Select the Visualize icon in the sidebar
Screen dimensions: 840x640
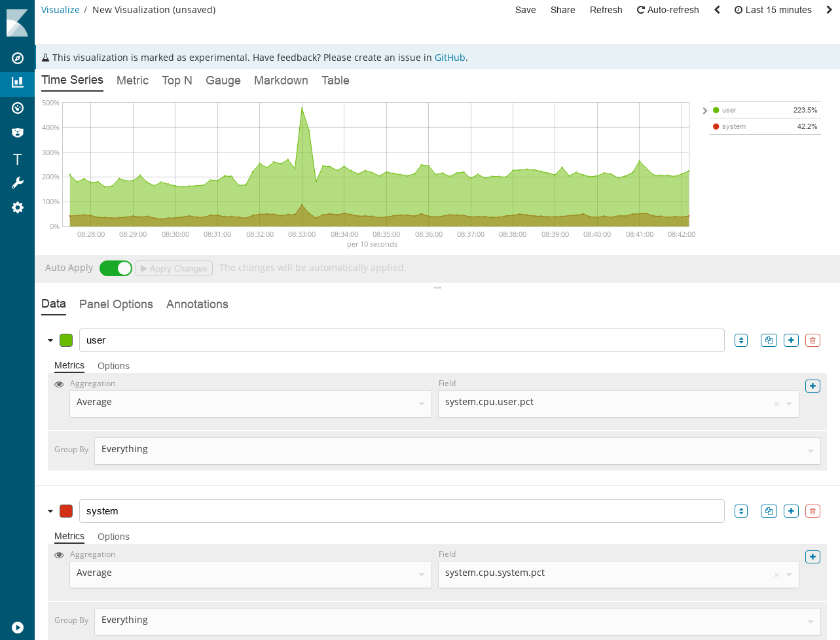[x=17, y=83]
